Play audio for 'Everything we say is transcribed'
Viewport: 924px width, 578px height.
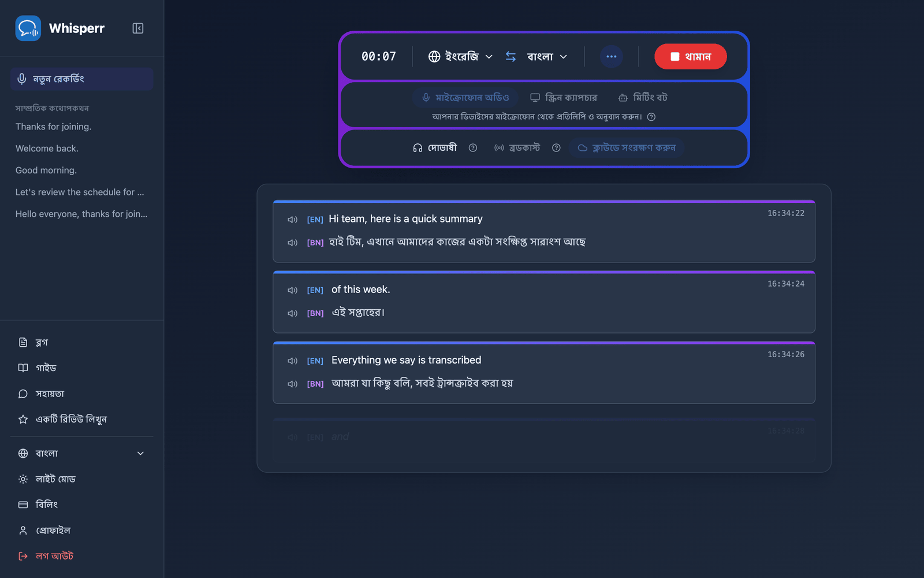point(293,361)
